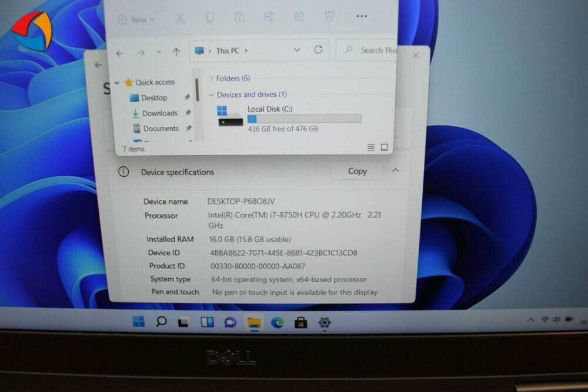Click the Cut scissors icon in Explorer toolbar
This screenshot has height=392, width=588.
[x=181, y=18]
